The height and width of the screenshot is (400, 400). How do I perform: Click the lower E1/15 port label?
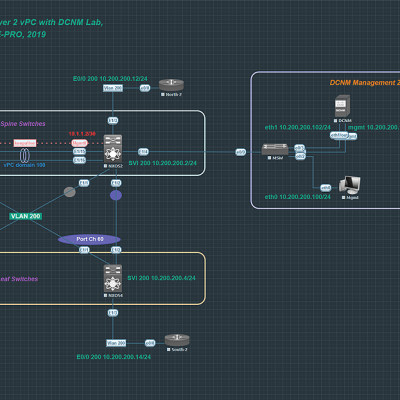(79, 160)
